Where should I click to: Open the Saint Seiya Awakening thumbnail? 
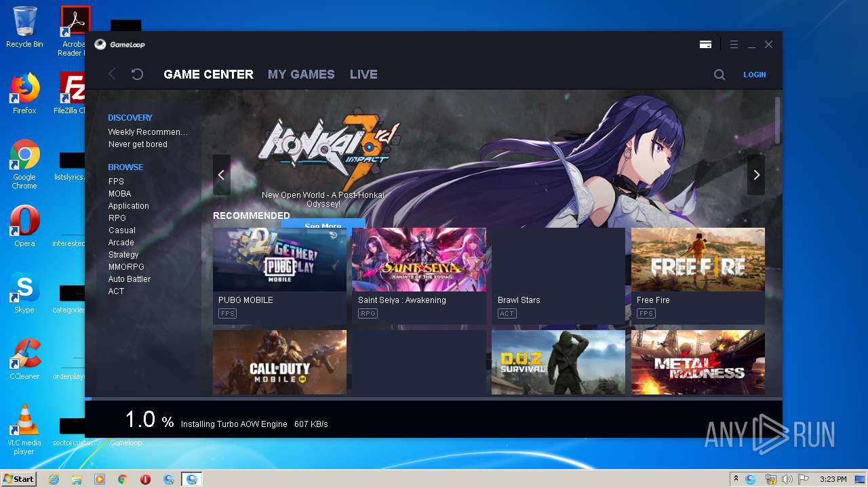(x=419, y=260)
